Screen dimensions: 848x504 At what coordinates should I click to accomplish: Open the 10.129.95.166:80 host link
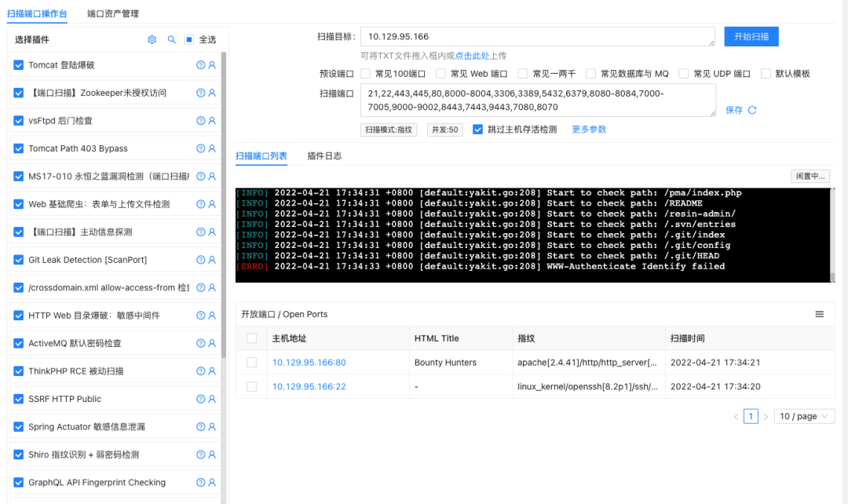[x=309, y=363]
